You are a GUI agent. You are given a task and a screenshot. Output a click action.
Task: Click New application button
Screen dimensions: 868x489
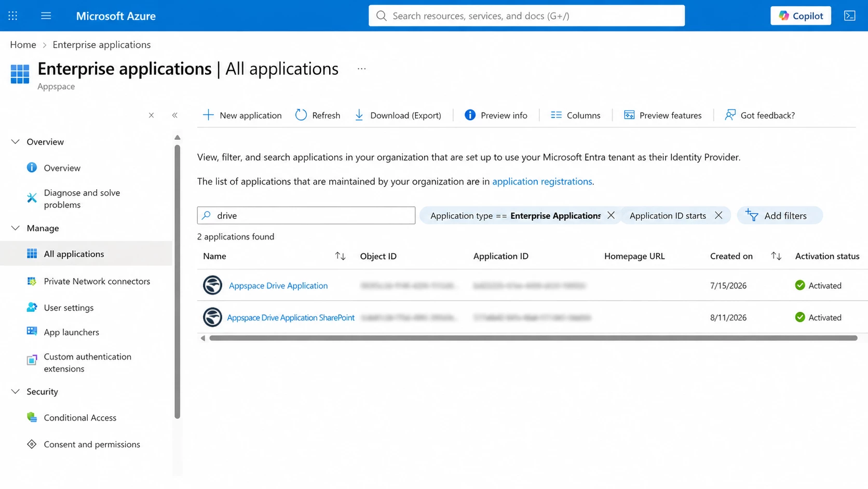point(242,115)
